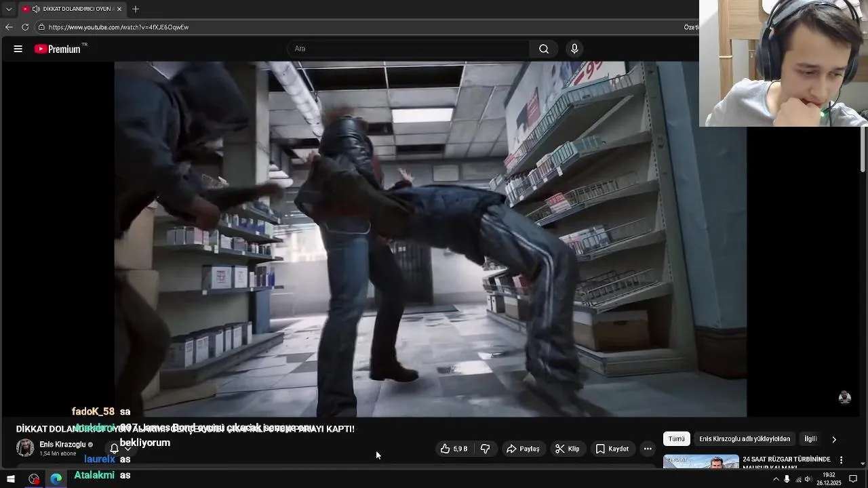Show more filter chips with right arrow
868x488 pixels.
(x=834, y=439)
